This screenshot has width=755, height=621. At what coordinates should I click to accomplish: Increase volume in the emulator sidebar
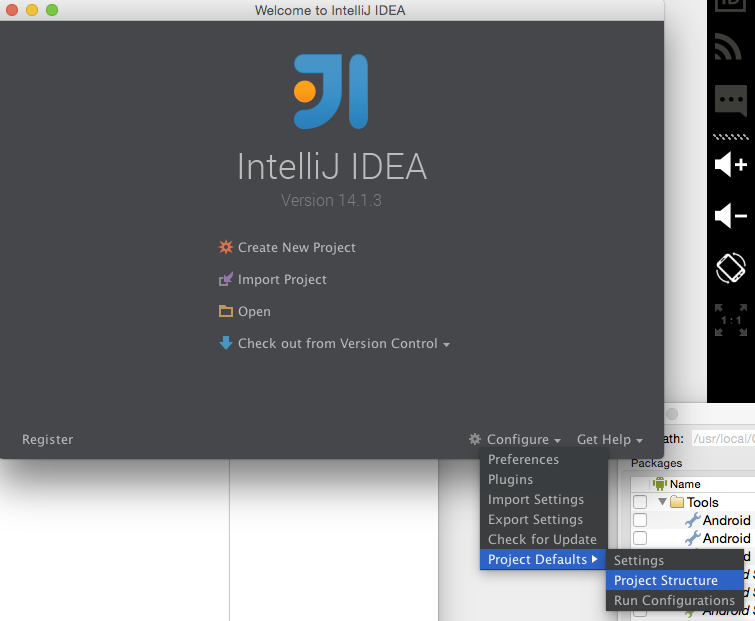[x=731, y=165]
